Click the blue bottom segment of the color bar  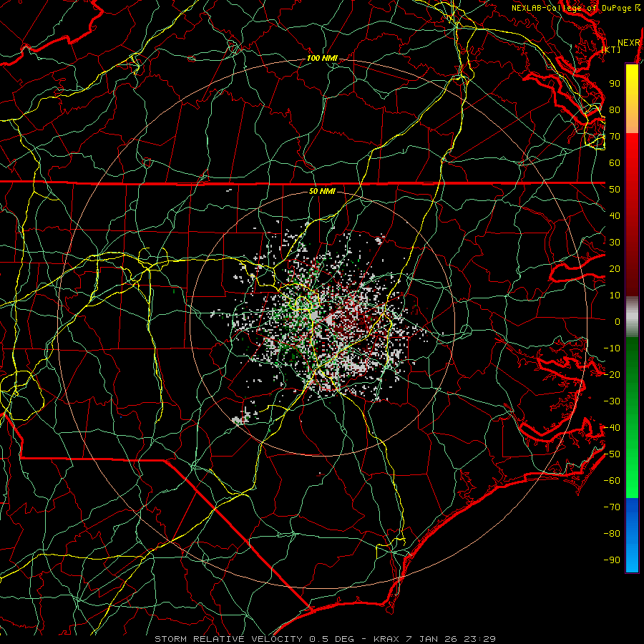[632, 535]
